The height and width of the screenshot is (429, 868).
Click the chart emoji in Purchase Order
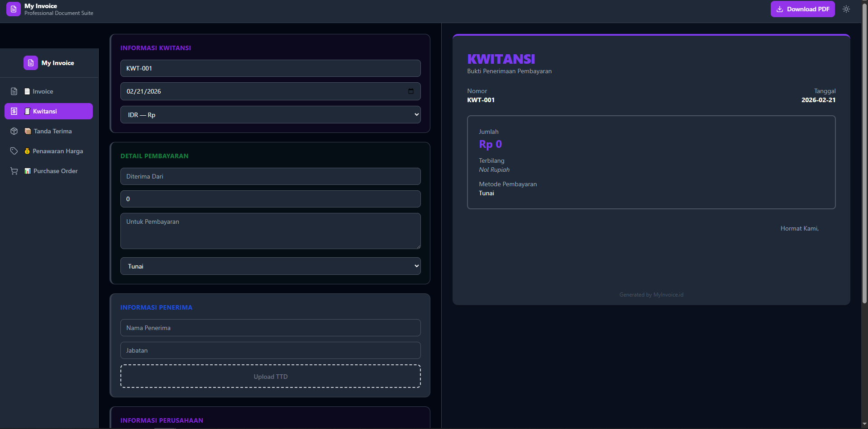click(x=28, y=171)
